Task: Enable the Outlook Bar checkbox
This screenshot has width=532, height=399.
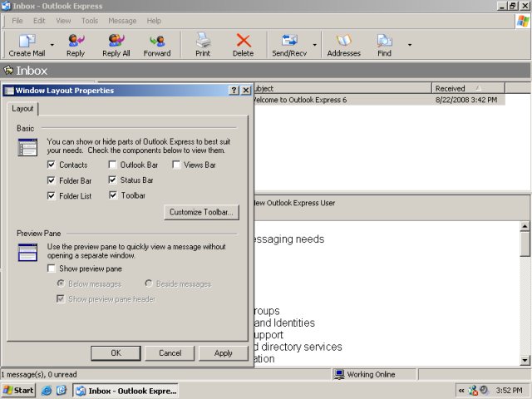Action: 112,165
